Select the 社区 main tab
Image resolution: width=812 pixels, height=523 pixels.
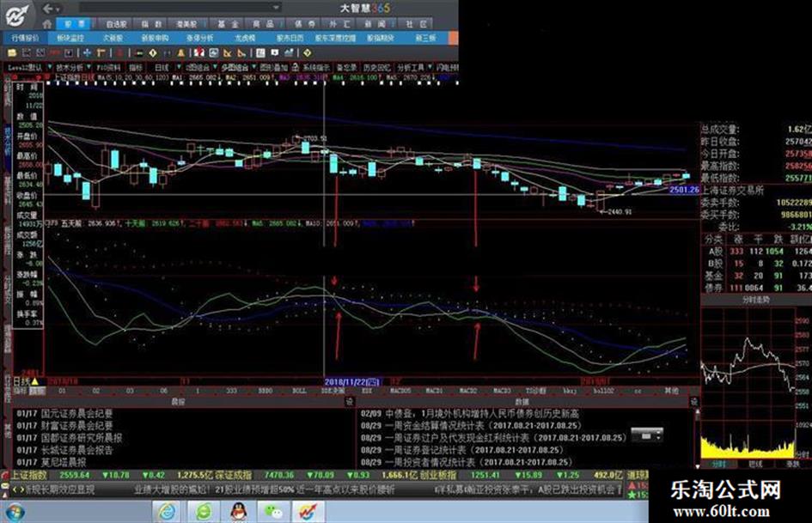pyautogui.click(x=416, y=24)
